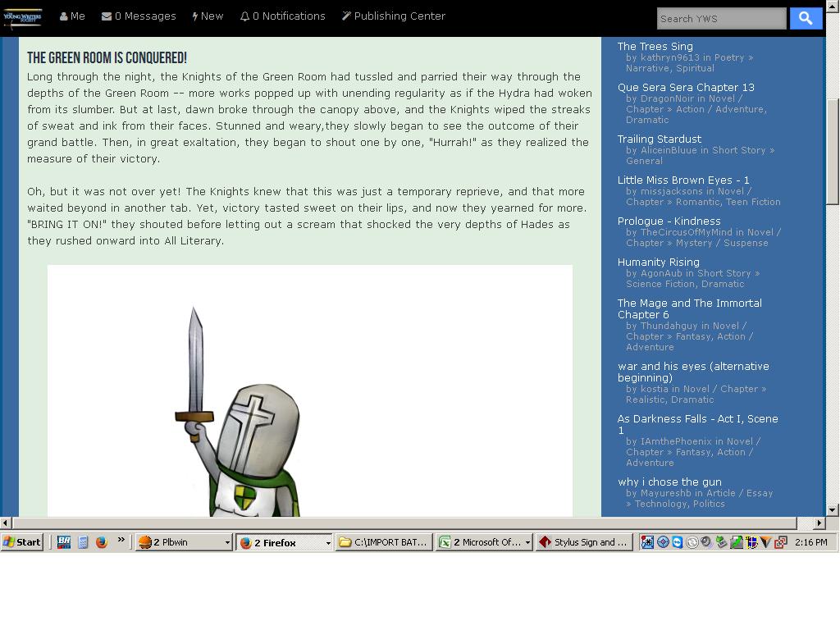Image resolution: width=840 pixels, height=630 pixels.
Task: Click the blue search magnifier button
Action: [x=806, y=19]
